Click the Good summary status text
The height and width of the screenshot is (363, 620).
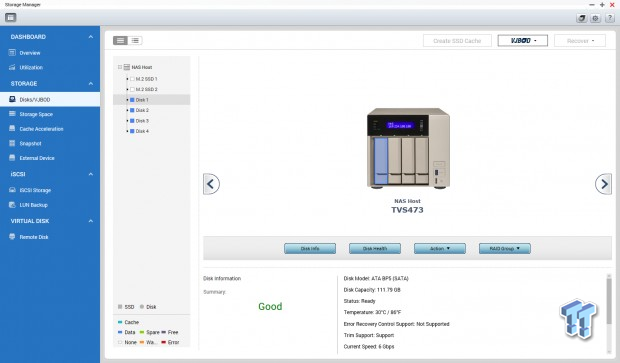(x=270, y=306)
